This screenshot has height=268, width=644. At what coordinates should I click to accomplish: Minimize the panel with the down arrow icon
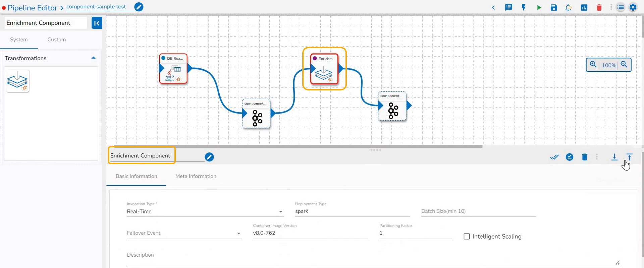coord(614,157)
